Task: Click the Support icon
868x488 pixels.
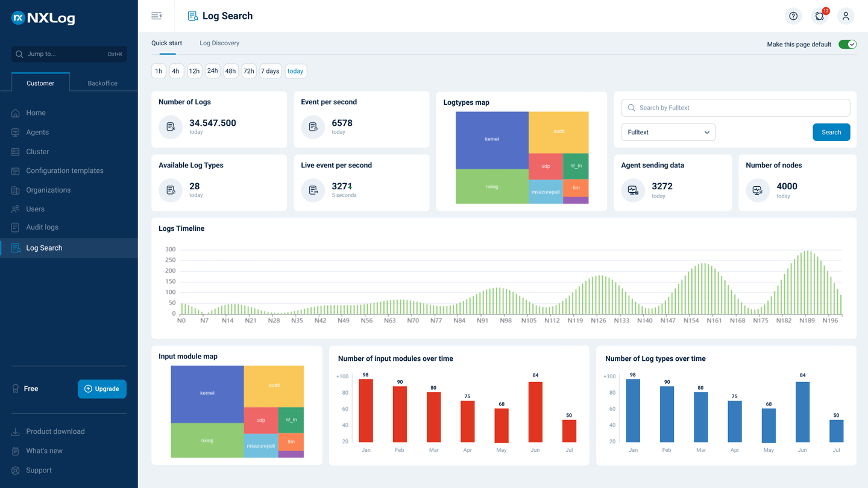Action: point(16,471)
